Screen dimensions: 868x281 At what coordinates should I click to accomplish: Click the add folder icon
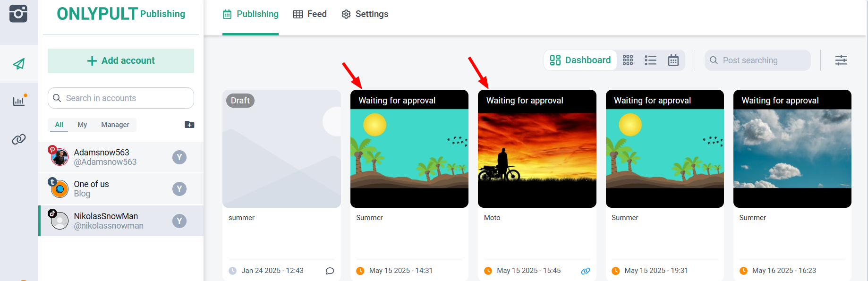coord(189,125)
